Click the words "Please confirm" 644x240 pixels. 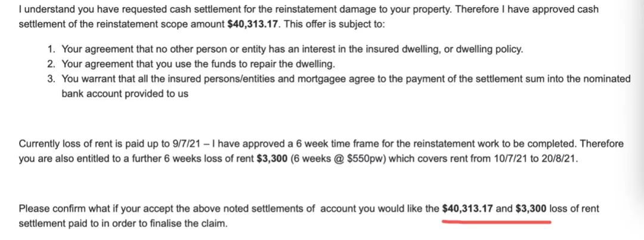(50, 208)
